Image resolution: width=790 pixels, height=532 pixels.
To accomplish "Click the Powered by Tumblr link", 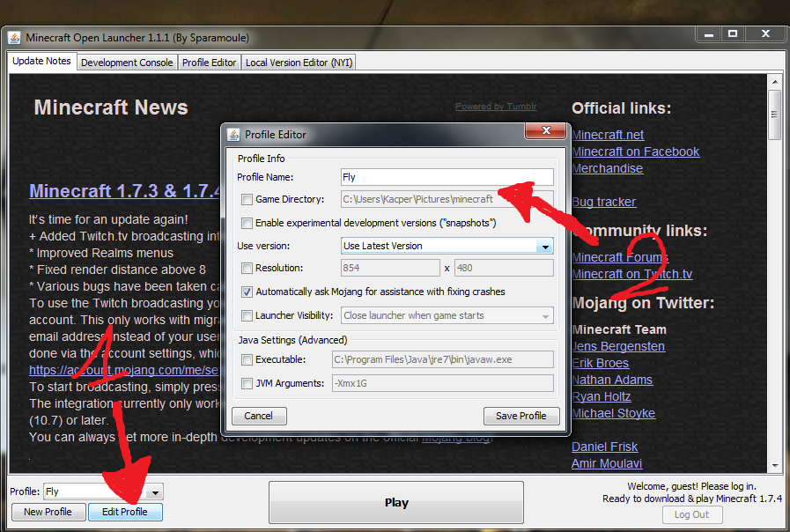I will [496, 107].
